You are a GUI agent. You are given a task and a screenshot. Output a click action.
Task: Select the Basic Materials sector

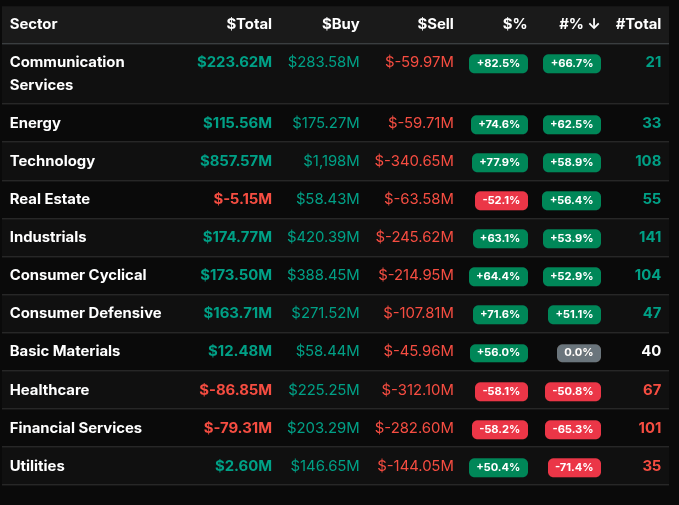click(65, 351)
